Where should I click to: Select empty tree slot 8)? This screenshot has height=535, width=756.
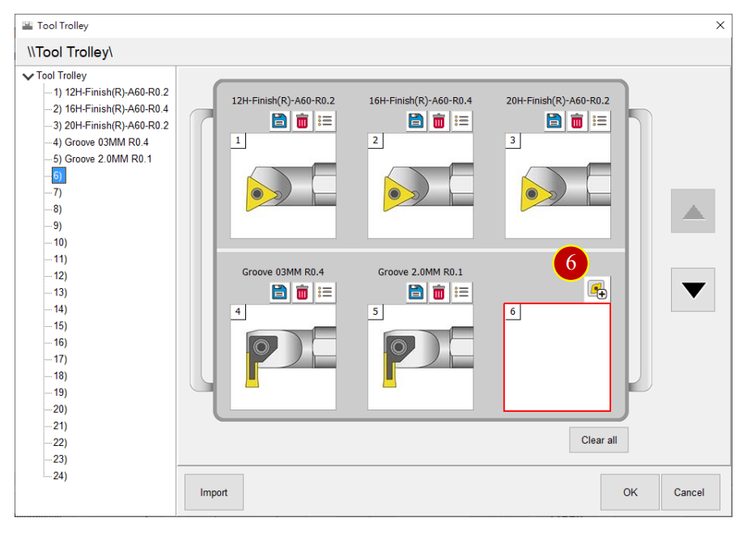(57, 209)
